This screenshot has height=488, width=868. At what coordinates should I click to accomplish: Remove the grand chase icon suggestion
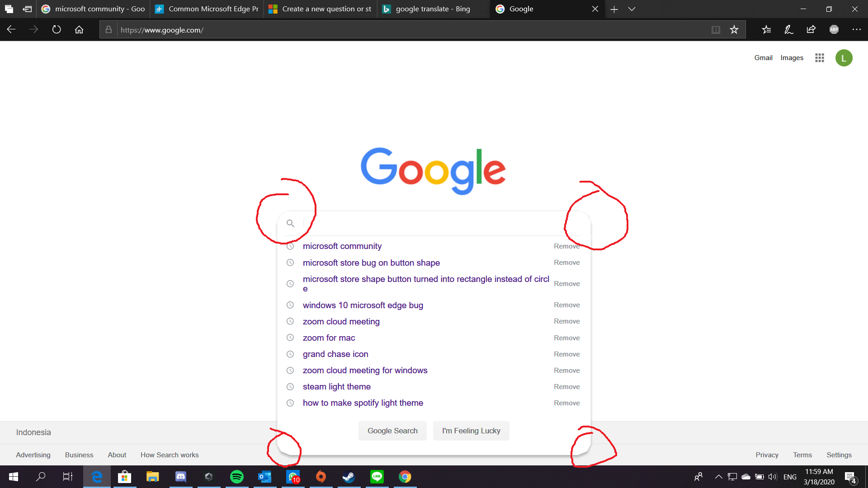click(566, 354)
